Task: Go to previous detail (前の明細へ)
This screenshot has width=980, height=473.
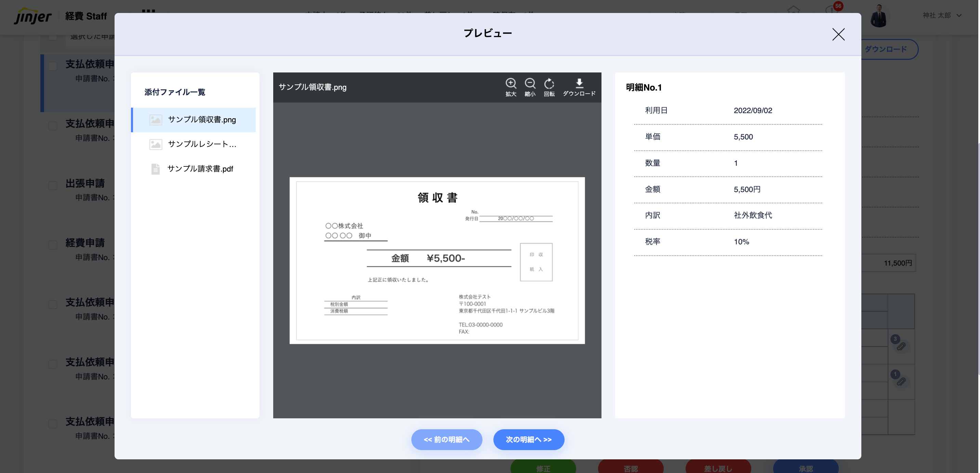Action: [446, 440]
